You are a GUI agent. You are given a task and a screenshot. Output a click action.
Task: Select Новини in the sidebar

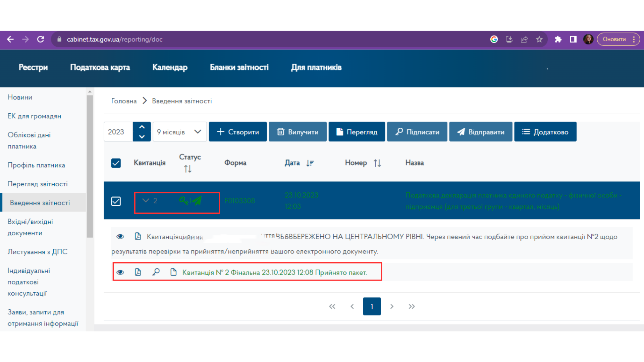(20, 97)
